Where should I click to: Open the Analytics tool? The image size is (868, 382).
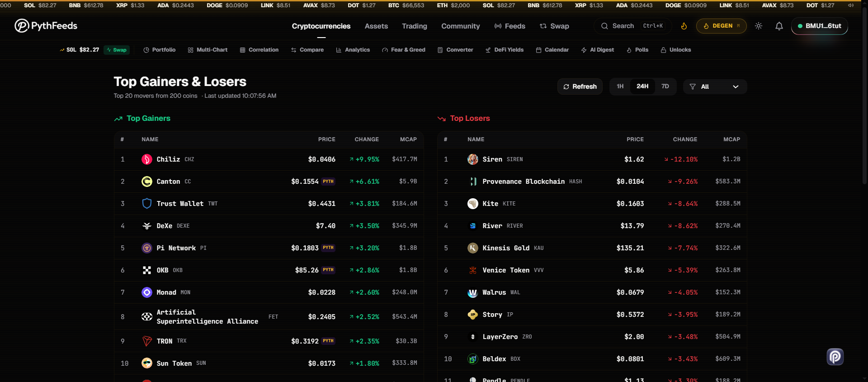[x=353, y=50]
